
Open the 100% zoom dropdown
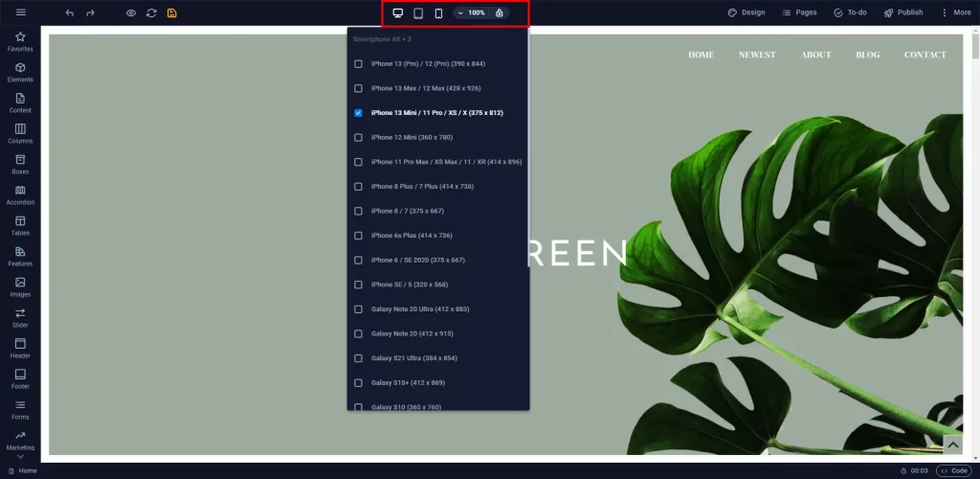tap(471, 13)
